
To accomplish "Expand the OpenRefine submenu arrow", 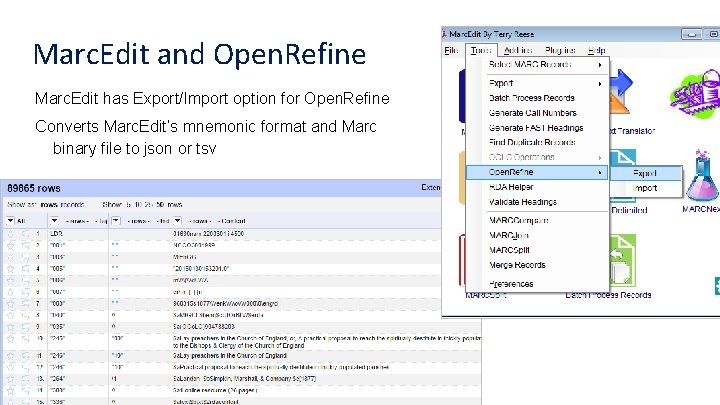I will [x=600, y=173].
